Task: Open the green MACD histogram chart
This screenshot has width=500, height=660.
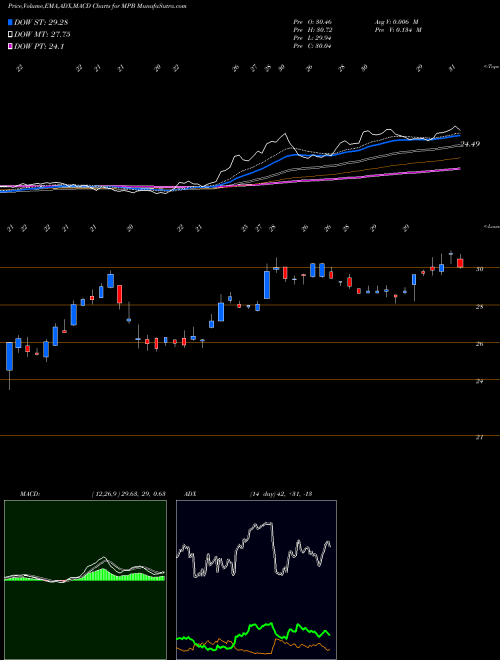Action: (85, 580)
